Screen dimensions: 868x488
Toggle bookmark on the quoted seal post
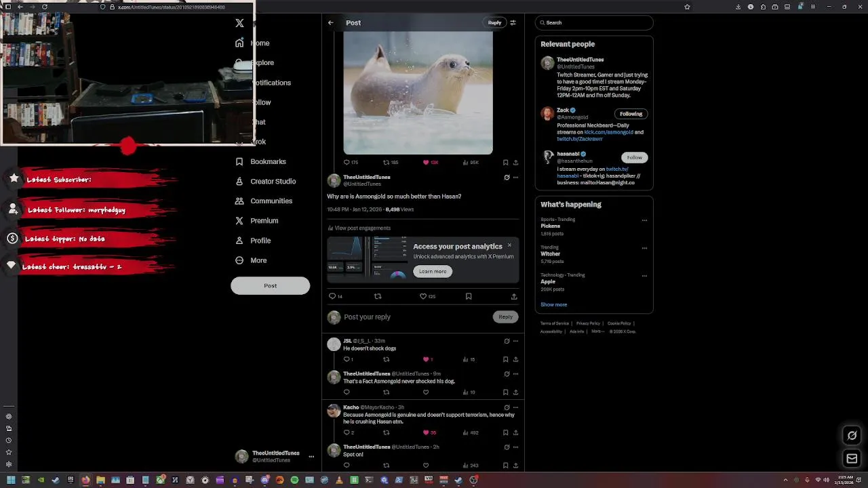(505, 163)
